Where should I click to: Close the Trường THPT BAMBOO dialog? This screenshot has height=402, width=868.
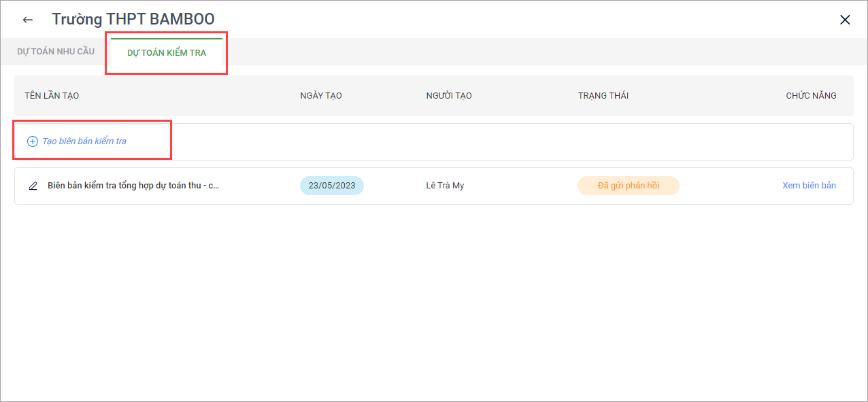(845, 20)
